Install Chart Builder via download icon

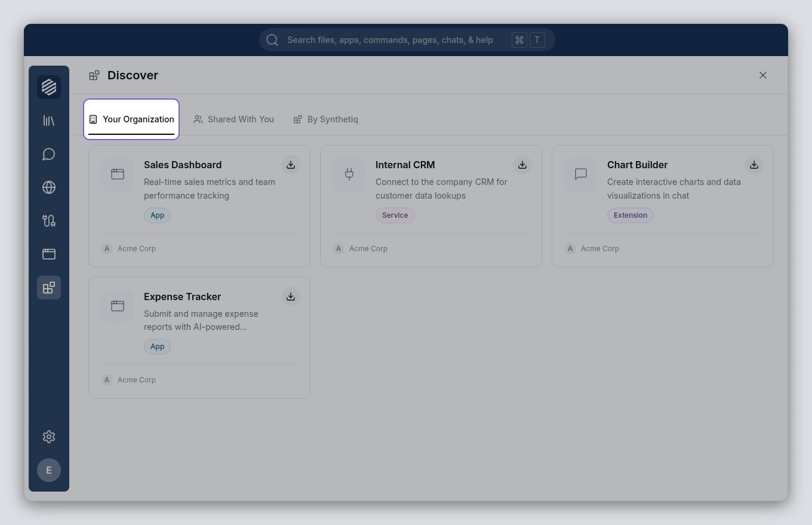(x=754, y=165)
